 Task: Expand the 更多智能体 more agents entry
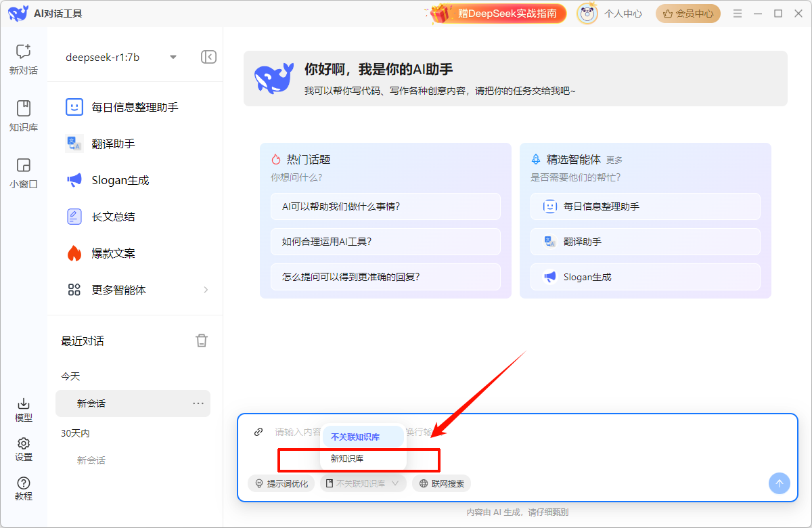(x=135, y=290)
